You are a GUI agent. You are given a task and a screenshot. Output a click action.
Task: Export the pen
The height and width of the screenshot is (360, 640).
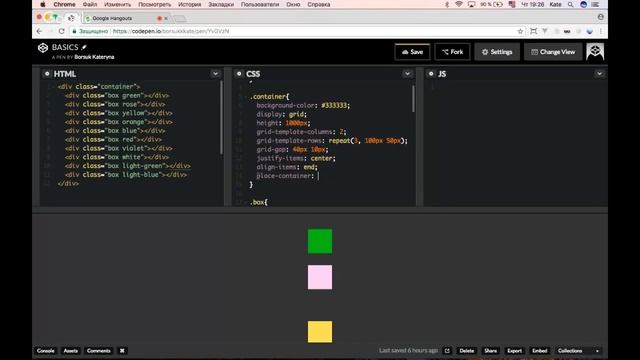(x=514, y=351)
